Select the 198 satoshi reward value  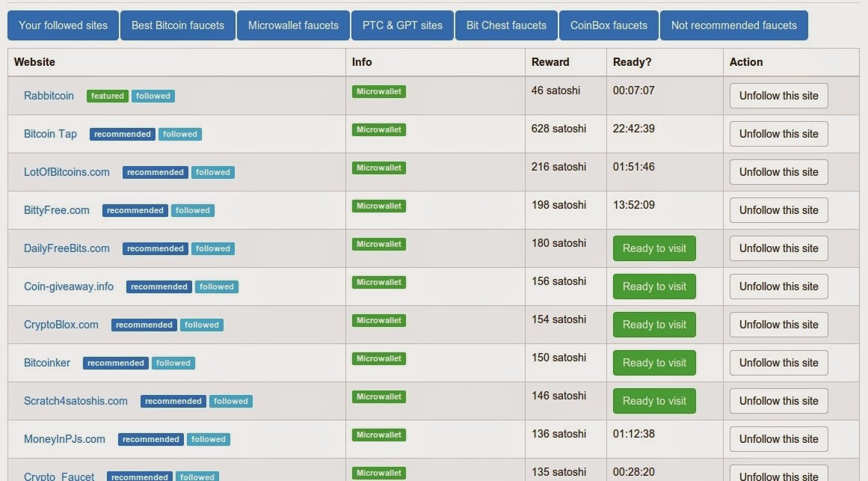(x=558, y=205)
